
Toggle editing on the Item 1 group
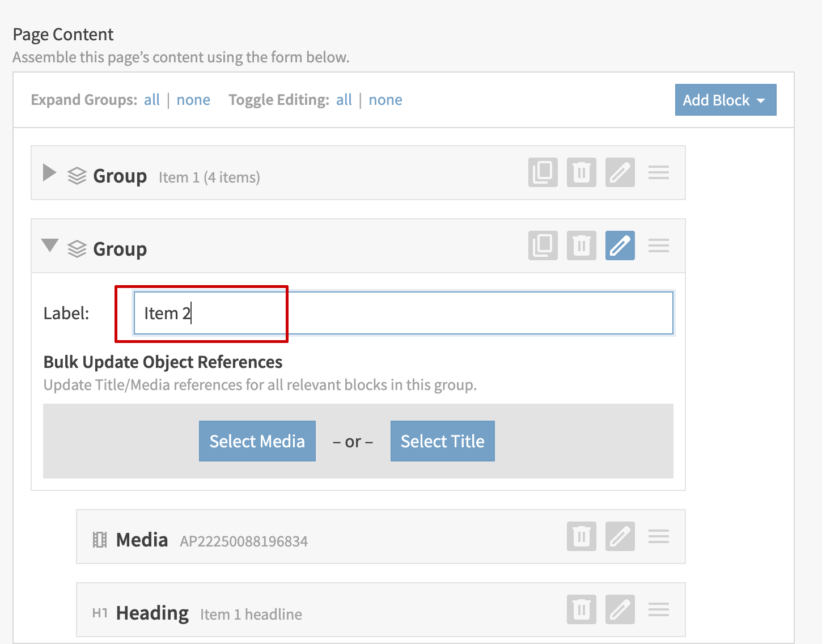[x=620, y=172]
